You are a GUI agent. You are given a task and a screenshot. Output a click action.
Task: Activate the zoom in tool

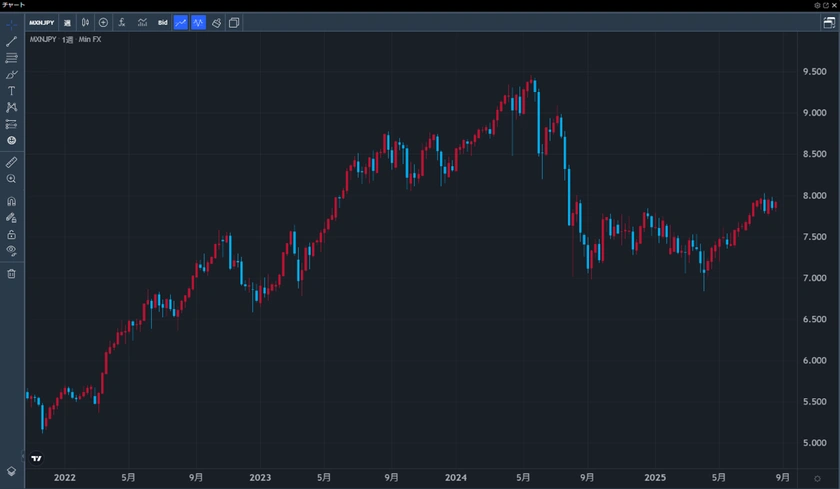pos(11,178)
